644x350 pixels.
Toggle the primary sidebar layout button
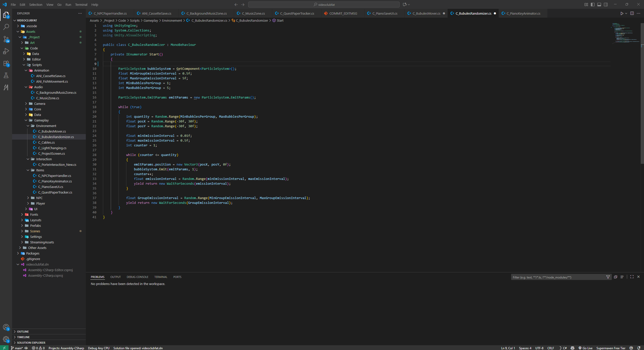(x=593, y=5)
